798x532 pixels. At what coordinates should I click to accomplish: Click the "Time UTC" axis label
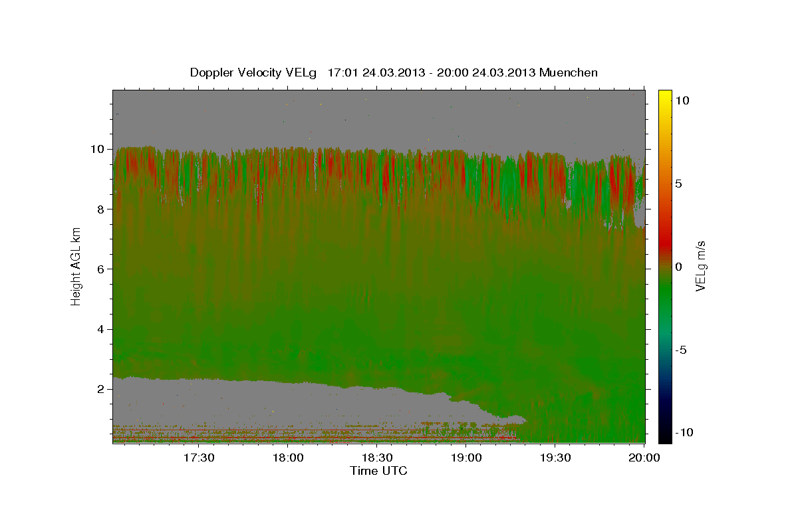click(378, 471)
